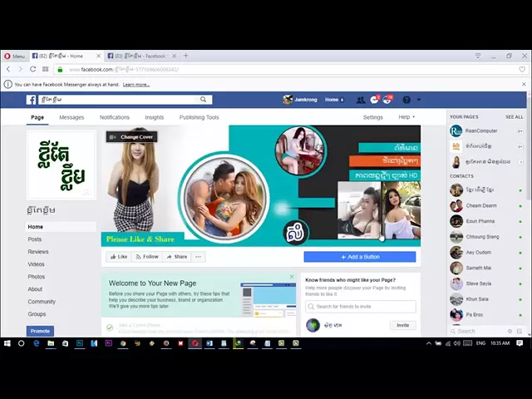The width and height of the screenshot is (532, 399).
Task: Click the volume icon in system tray
Action: pos(456,343)
